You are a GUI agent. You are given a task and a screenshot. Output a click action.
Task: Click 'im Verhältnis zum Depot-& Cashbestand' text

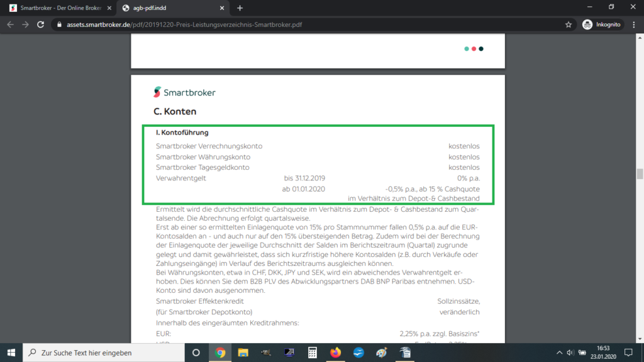point(414,199)
